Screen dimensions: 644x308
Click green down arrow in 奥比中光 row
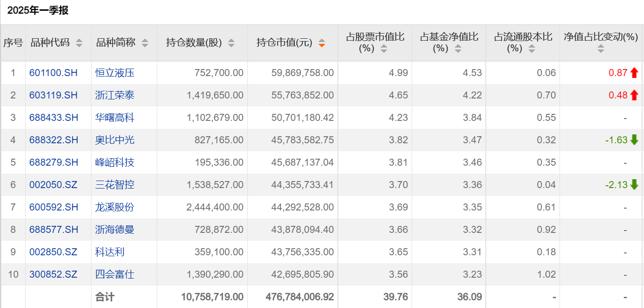[x=634, y=140]
